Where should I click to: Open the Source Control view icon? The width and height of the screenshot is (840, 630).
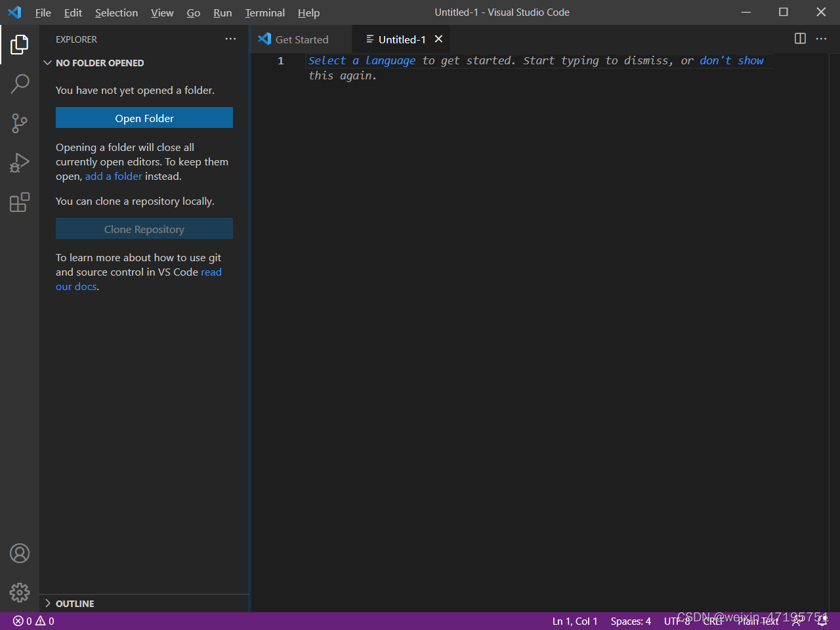coord(20,123)
